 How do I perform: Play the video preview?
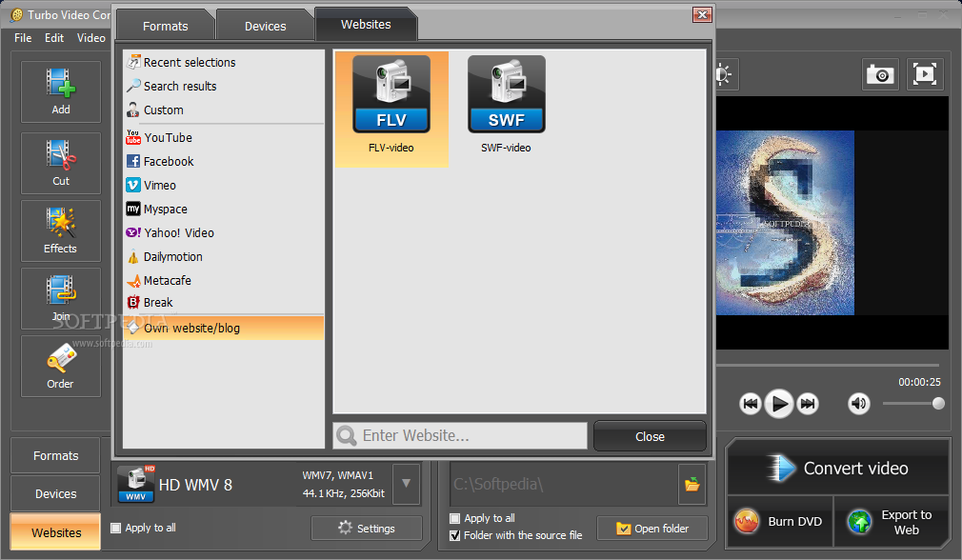[x=778, y=404]
